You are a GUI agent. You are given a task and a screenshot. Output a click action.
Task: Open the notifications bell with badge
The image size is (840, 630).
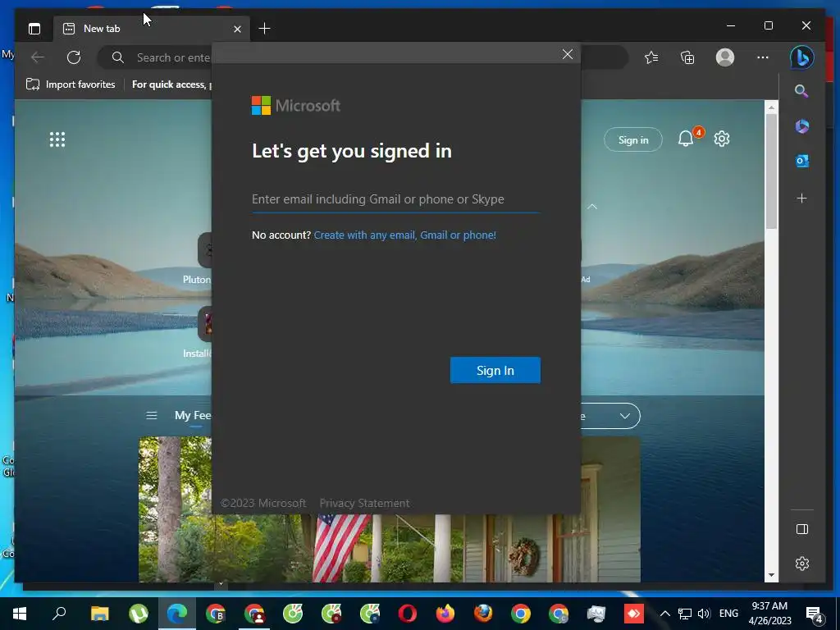click(x=687, y=139)
